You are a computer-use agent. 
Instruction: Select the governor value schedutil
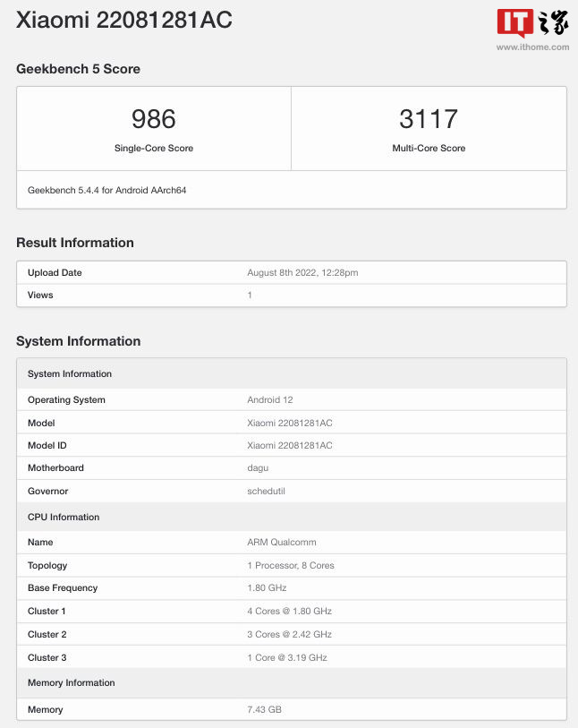[x=266, y=491]
